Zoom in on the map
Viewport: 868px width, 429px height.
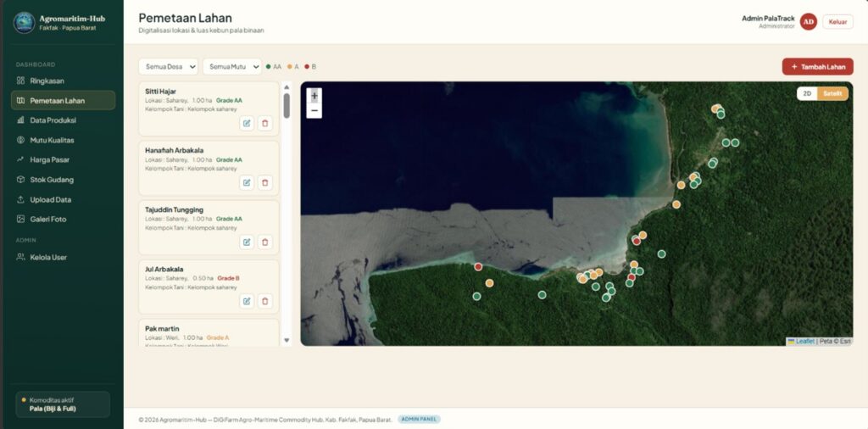point(314,96)
